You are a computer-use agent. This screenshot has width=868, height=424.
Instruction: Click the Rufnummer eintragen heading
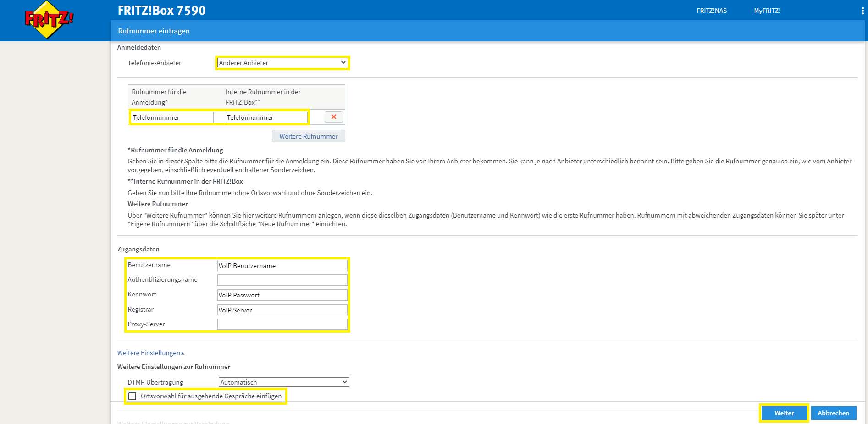tap(154, 31)
